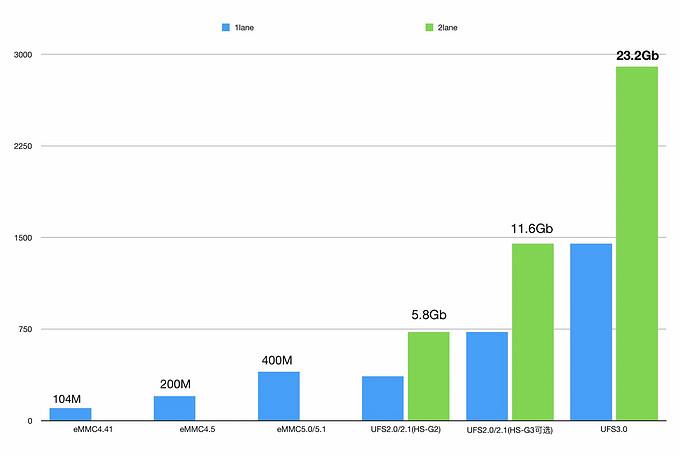Select the 1lane legend label
The image size is (680, 456).
244,27
